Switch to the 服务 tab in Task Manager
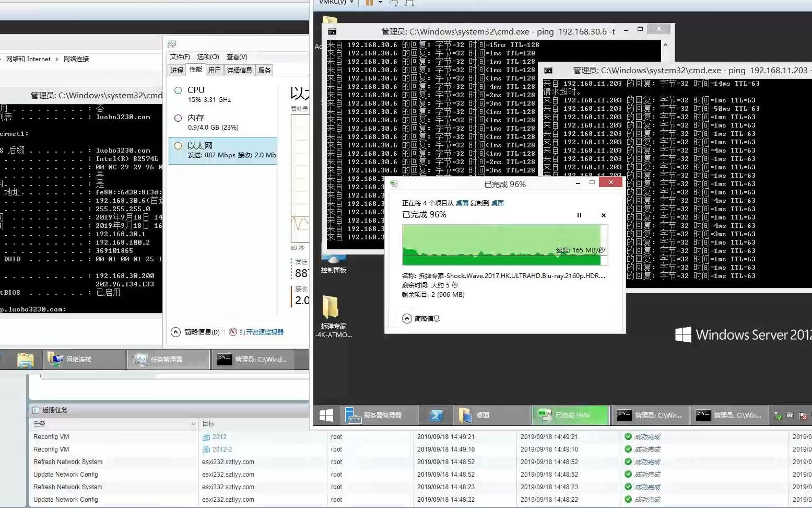The width and height of the screenshot is (812, 508). [x=264, y=70]
